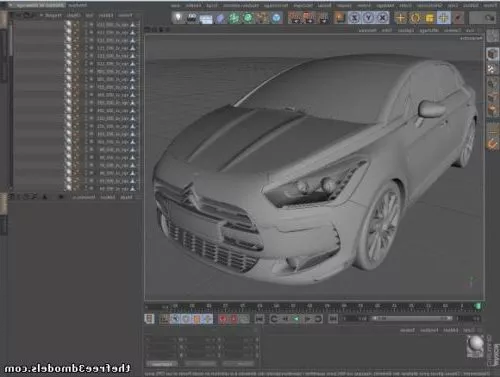Open the floor/environment objects icon
The height and width of the screenshot is (377, 500).
pos(206,18)
